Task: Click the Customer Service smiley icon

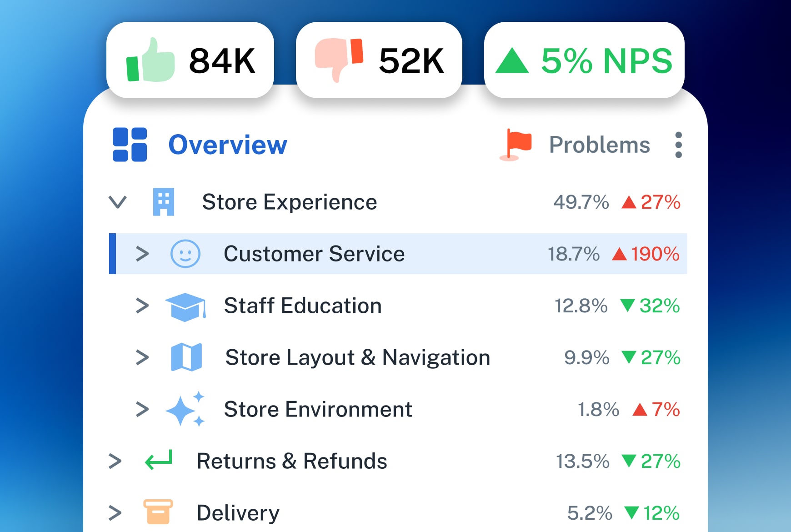Action: [x=185, y=254]
